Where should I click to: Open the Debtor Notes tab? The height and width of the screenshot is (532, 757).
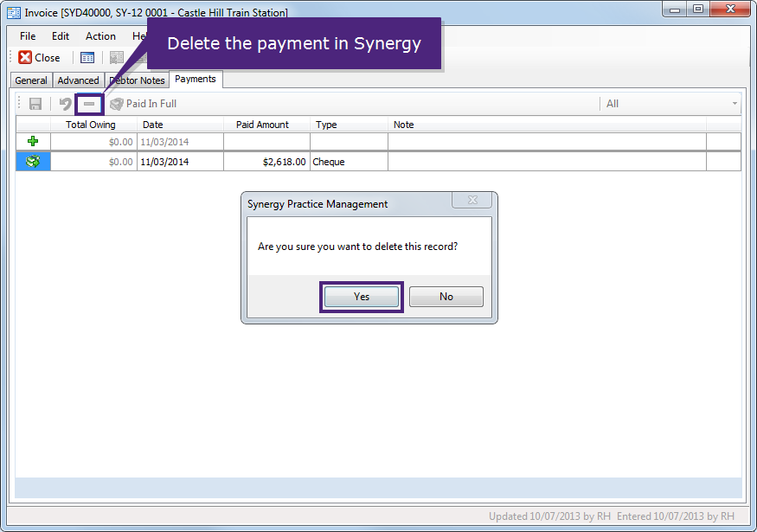(137, 80)
